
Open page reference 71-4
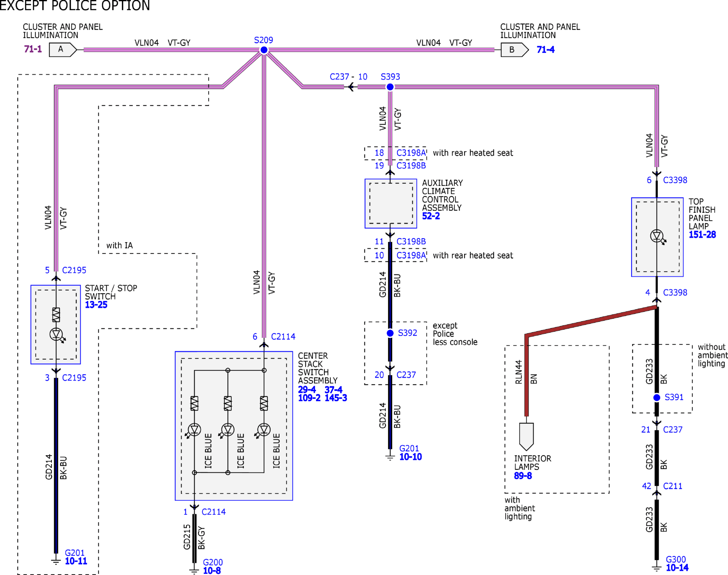point(545,50)
